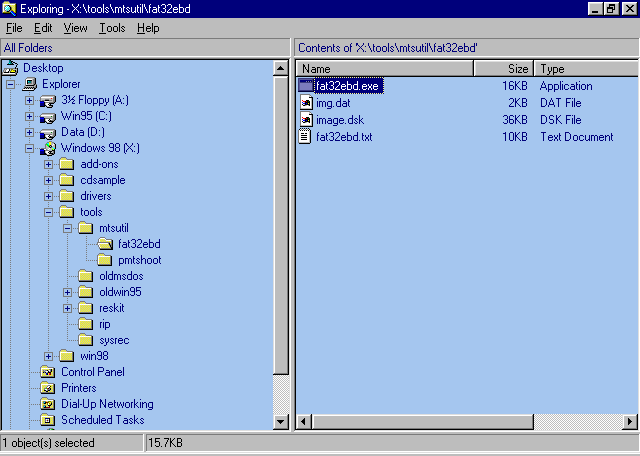The image size is (640, 456).
Task: Select the fat32ebd.txt file name
Action: pyautogui.click(x=344, y=137)
